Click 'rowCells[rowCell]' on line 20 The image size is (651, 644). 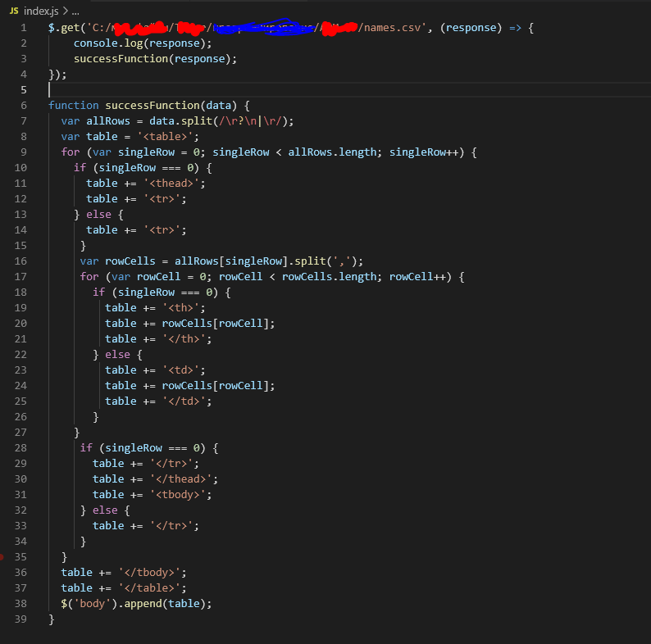215,324
